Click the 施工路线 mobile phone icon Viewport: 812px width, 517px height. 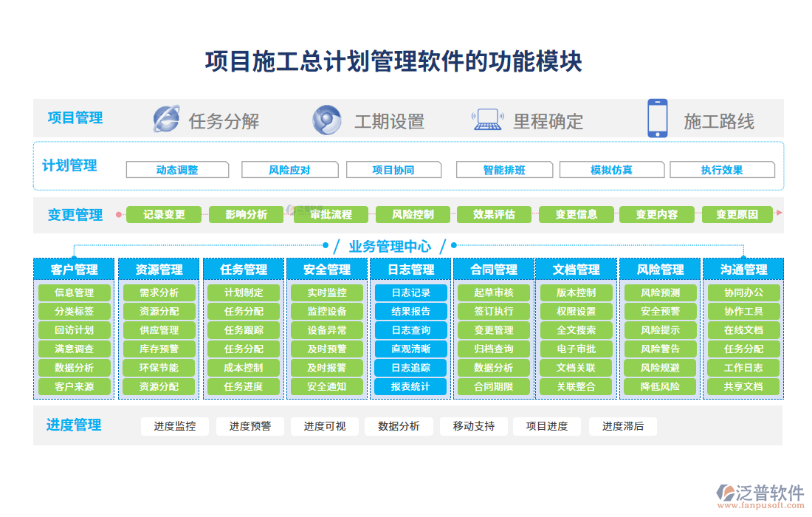pos(656,118)
